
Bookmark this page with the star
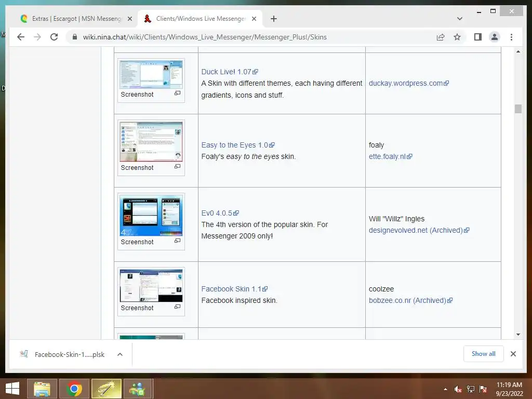point(457,37)
